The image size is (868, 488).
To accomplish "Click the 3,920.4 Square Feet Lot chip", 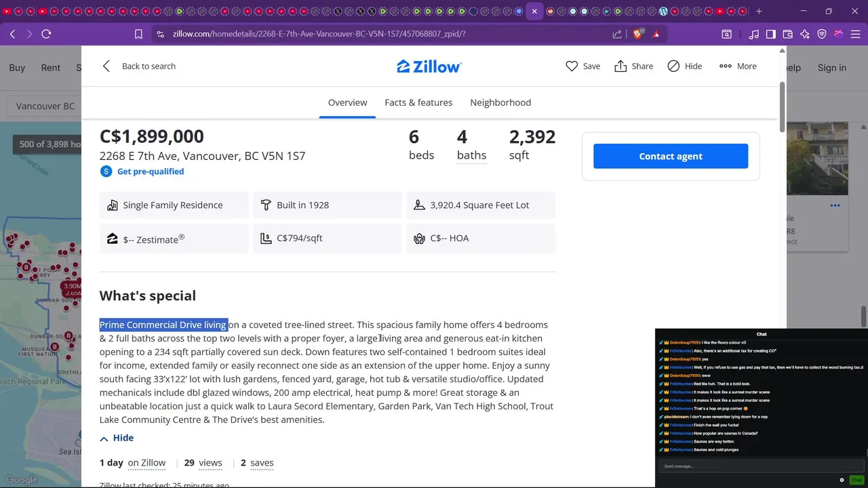I will click(481, 205).
